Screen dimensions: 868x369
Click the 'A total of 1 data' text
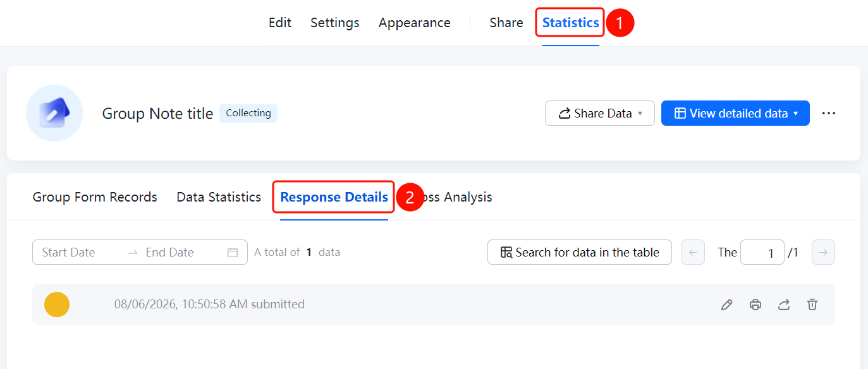tap(297, 252)
